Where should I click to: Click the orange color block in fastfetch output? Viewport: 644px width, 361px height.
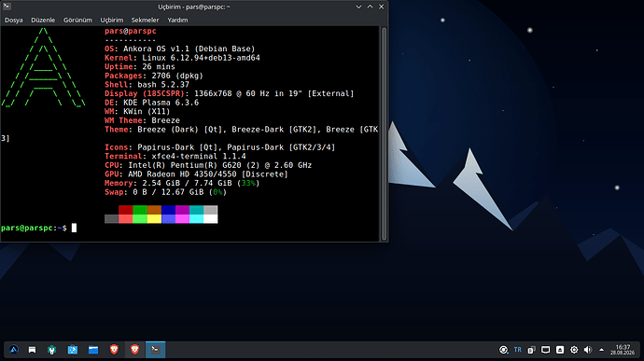click(x=154, y=210)
